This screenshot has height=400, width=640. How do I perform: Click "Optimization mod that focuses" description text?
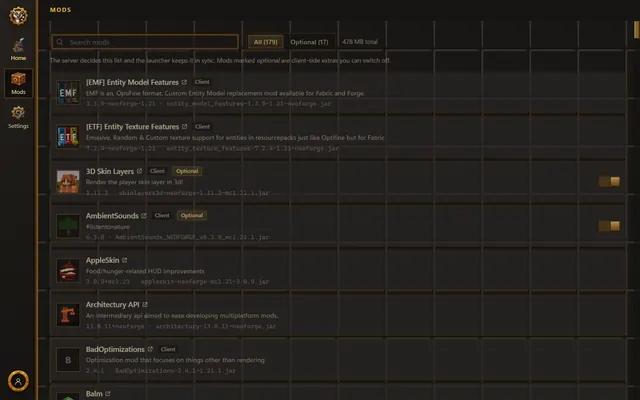tap(175, 360)
